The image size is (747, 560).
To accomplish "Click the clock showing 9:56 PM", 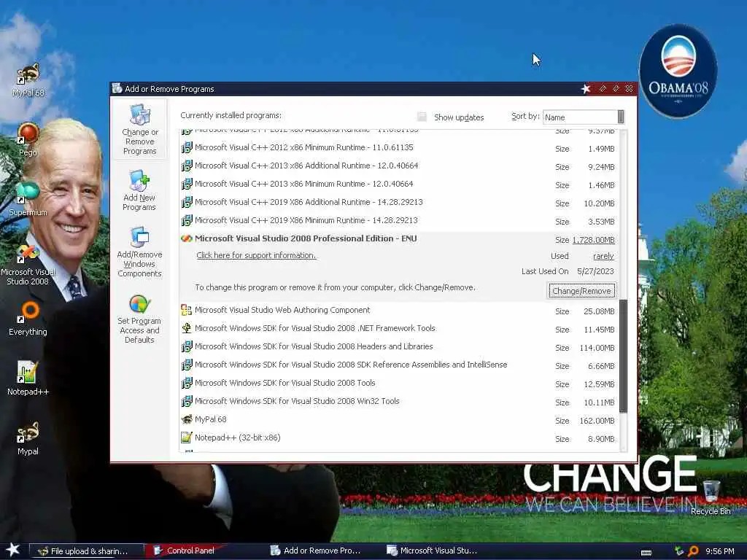I will (x=719, y=551).
